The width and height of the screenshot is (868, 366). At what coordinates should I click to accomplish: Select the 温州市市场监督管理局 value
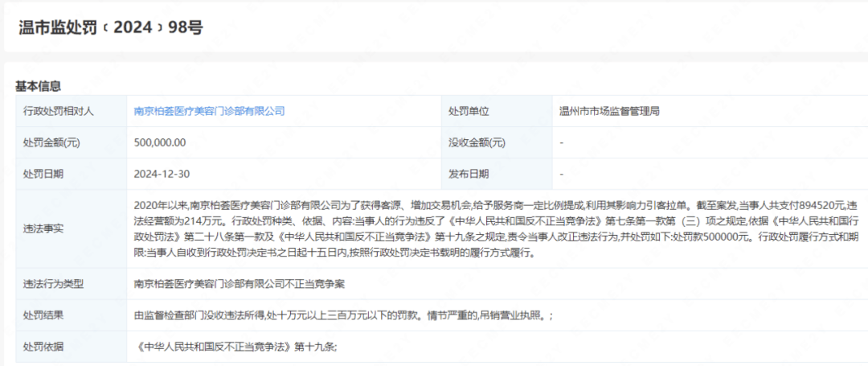coord(610,111)
